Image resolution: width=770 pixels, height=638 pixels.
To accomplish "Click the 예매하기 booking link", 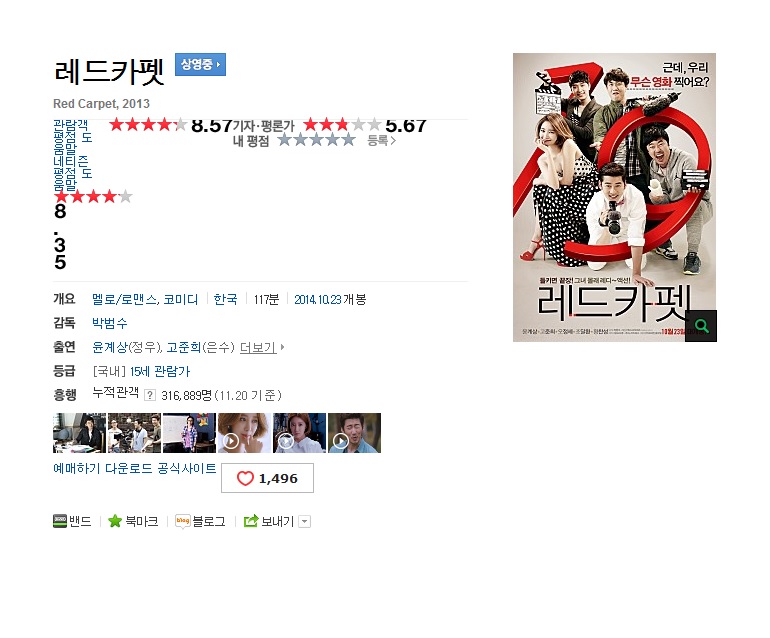I will tap(77, 468).
